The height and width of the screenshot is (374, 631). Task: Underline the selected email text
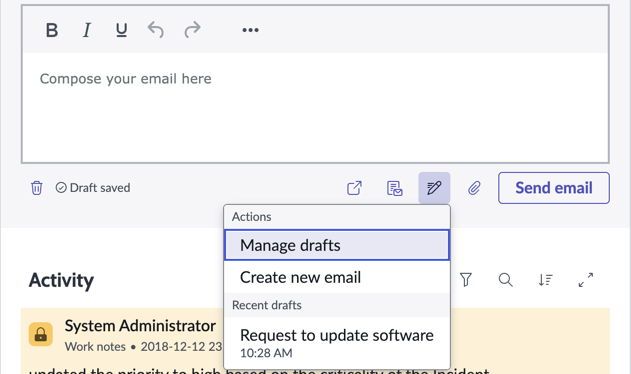click(x=122, y=30)
